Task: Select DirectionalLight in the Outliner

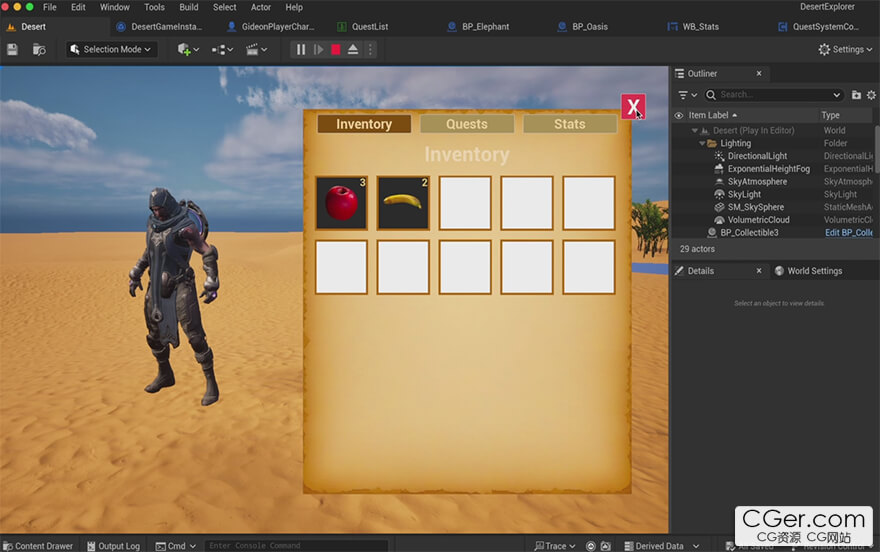Action: [757, 156]
